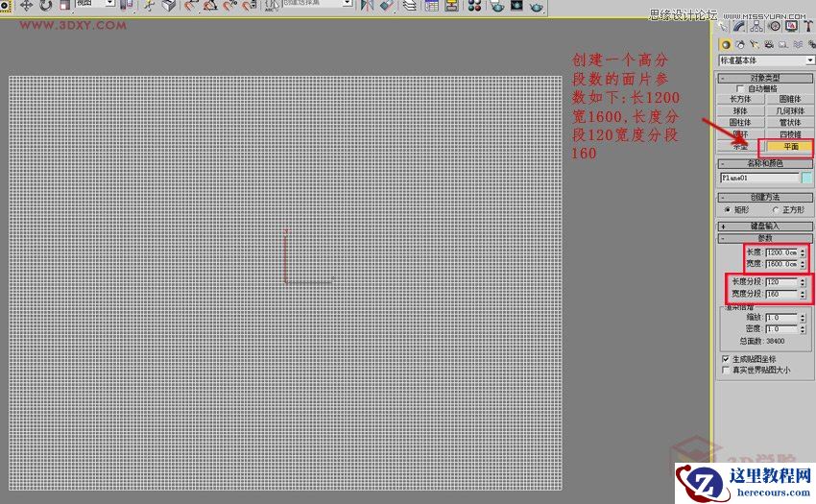Click the 长度 value field

782,252
